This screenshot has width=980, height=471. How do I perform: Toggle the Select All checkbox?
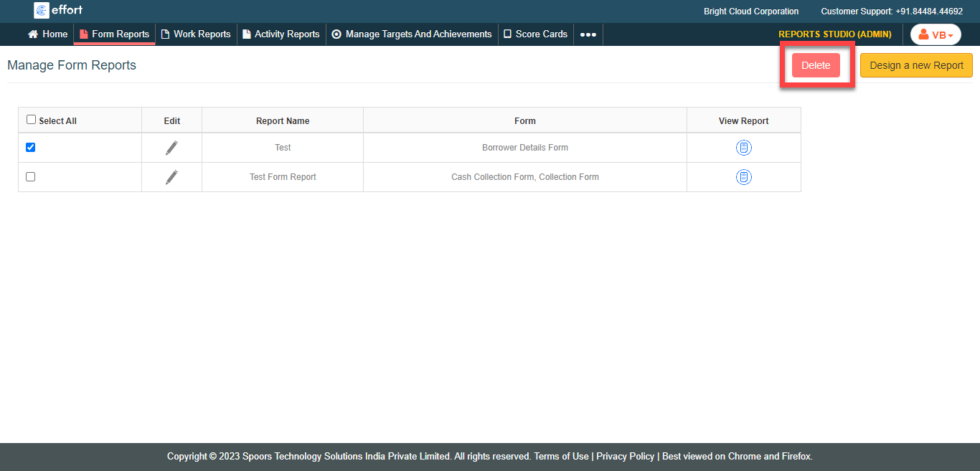[x=32, y=120]
